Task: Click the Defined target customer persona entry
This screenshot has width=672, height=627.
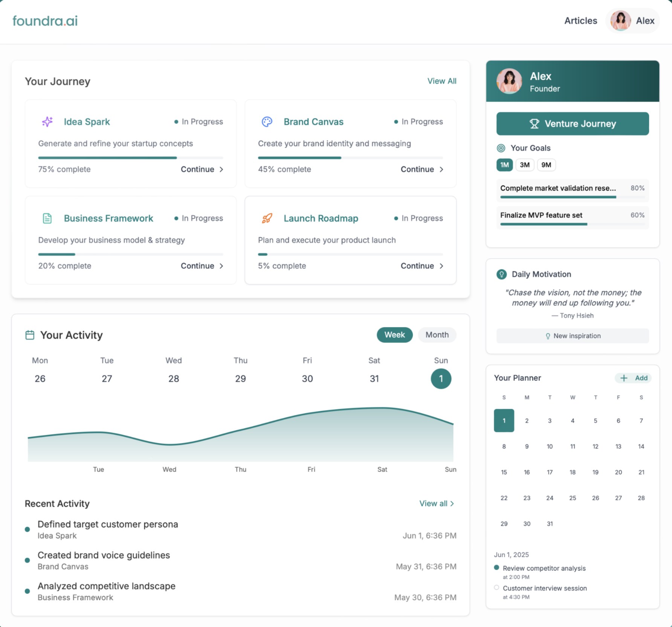Action: (240, 529)
